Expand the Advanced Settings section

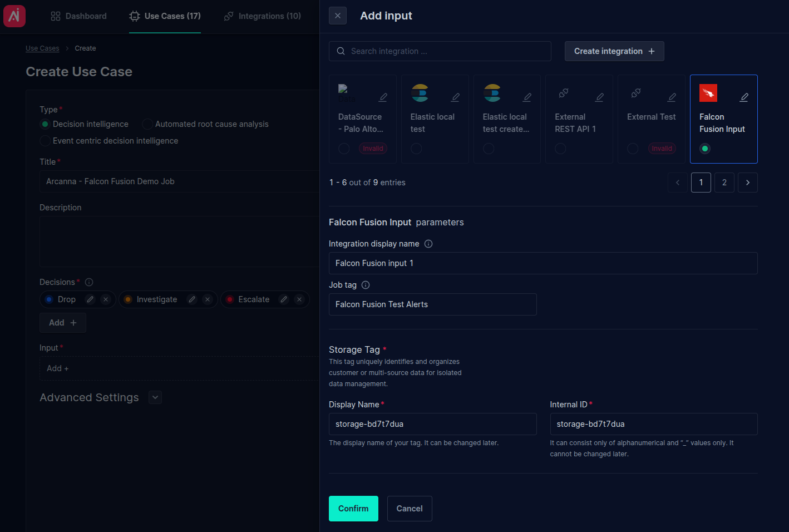click(156, 397)
